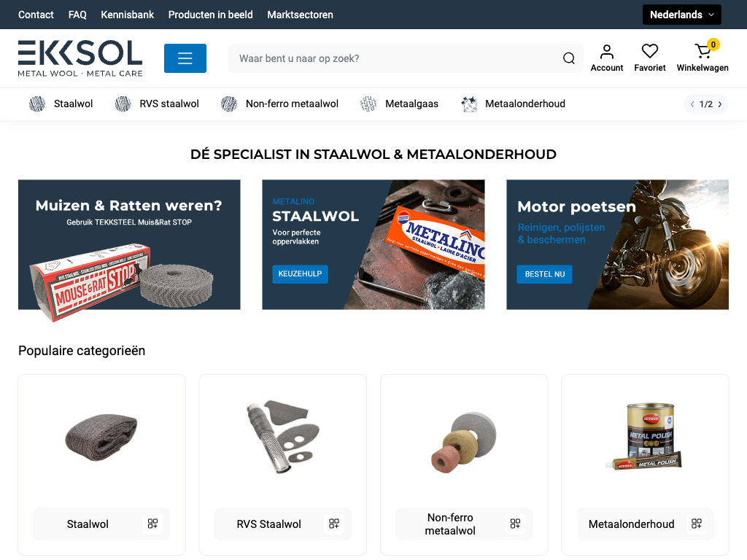Go to previous category page arrow

692,104
